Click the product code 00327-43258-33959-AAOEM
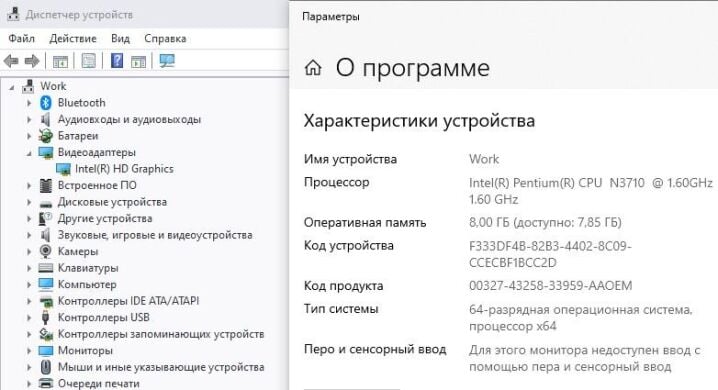718x390 pixels. 550,286
